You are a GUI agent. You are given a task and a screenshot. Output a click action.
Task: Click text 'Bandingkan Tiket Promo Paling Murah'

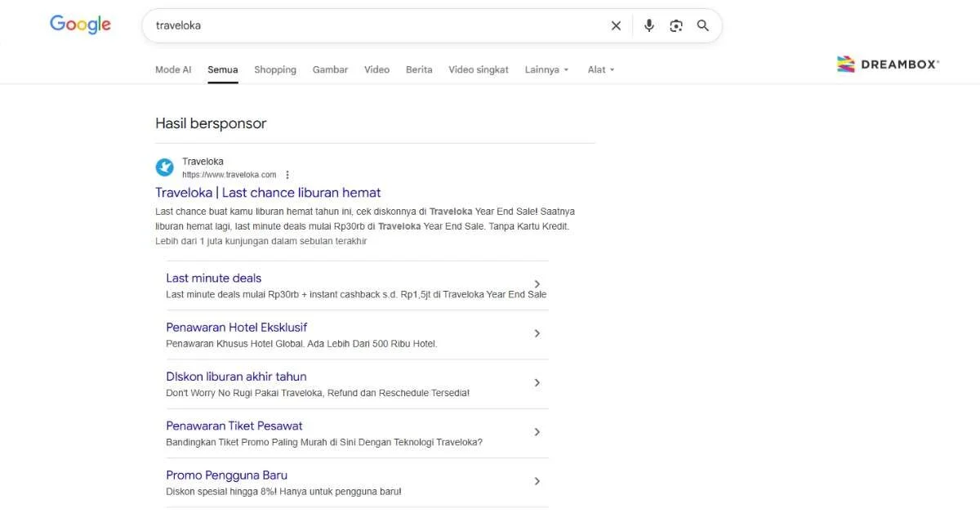243,443
